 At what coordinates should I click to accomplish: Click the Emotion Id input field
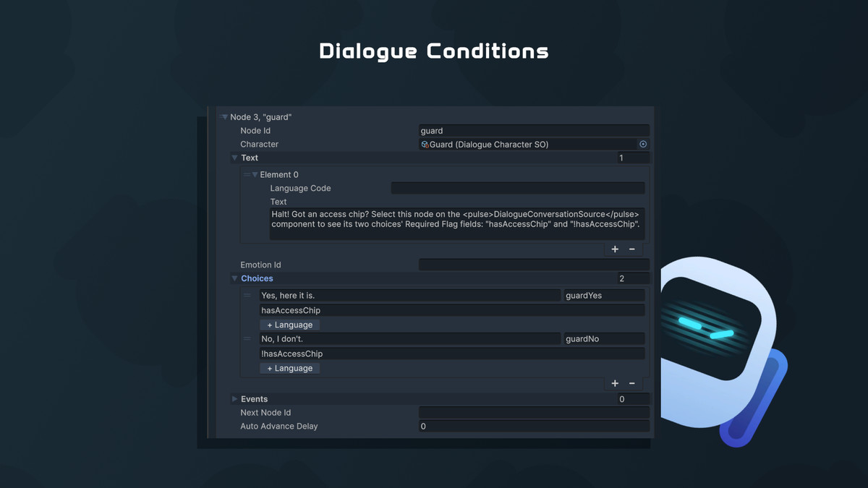(x=534, y=265)
